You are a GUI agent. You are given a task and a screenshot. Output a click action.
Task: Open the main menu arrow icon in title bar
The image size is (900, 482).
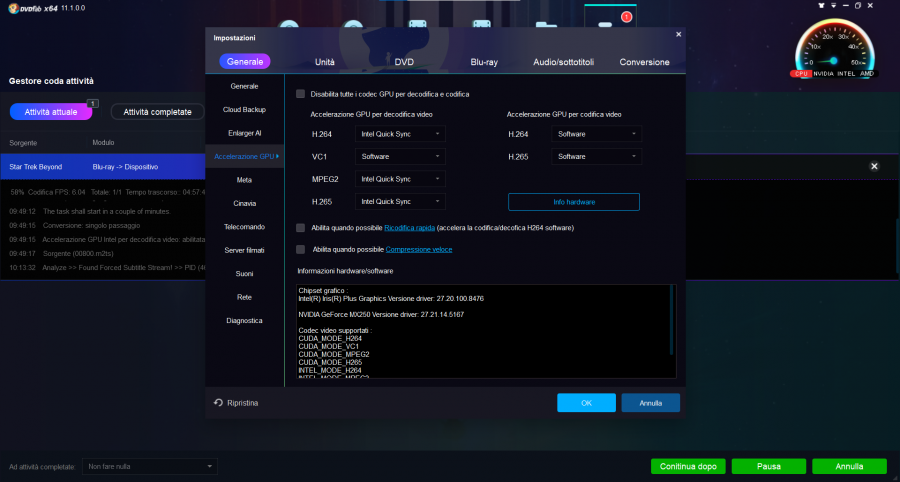tap(833, 5)
